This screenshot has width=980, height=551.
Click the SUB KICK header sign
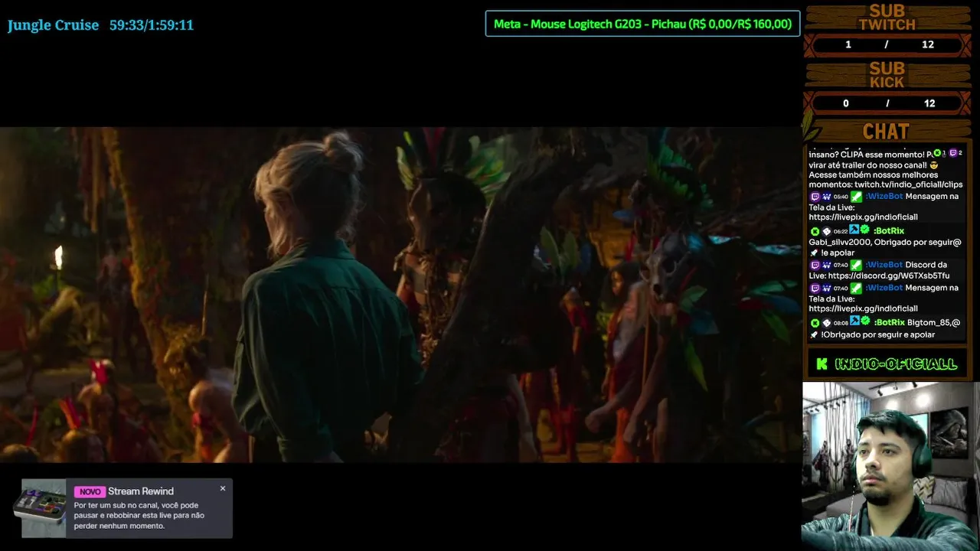click(x=887, y=75)
